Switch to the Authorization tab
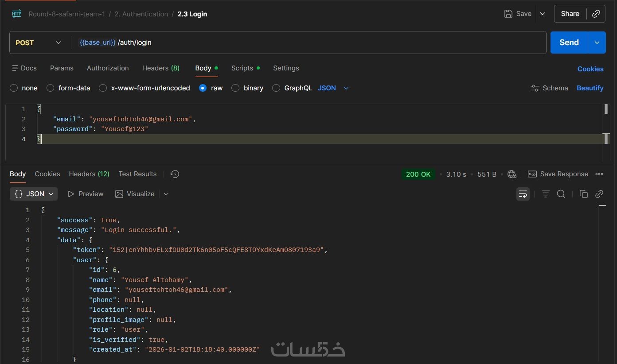617x364 pixels. [108, 68]
